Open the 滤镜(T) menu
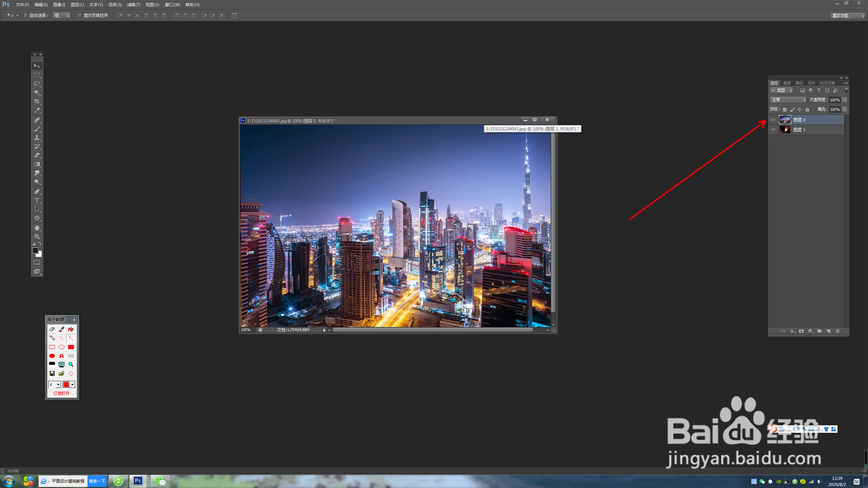This screenshot has width=868, height=488. point(133,5)
